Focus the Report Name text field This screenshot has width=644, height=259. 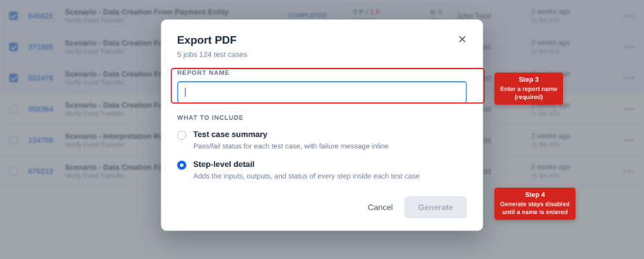click(x=321, y=92)
